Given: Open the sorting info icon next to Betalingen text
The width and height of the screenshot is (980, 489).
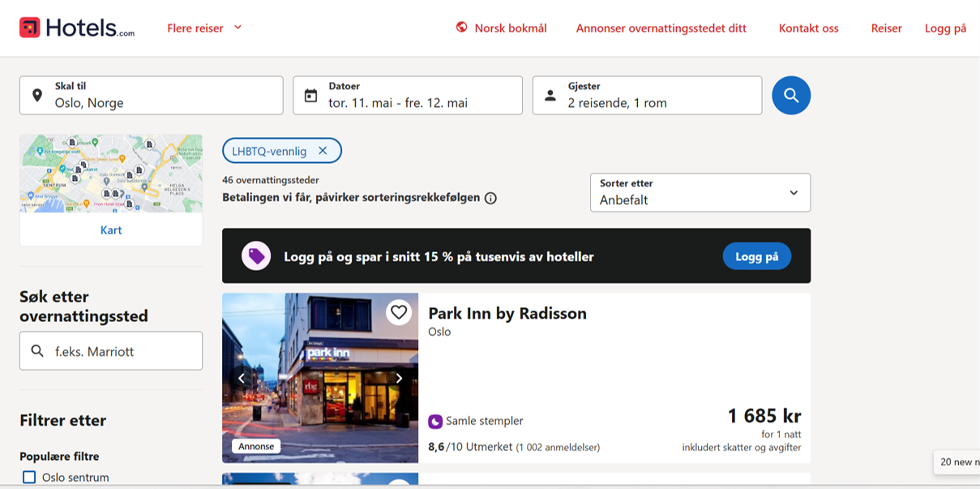Looking at the screenshot, I should click(x=490, y=198).
